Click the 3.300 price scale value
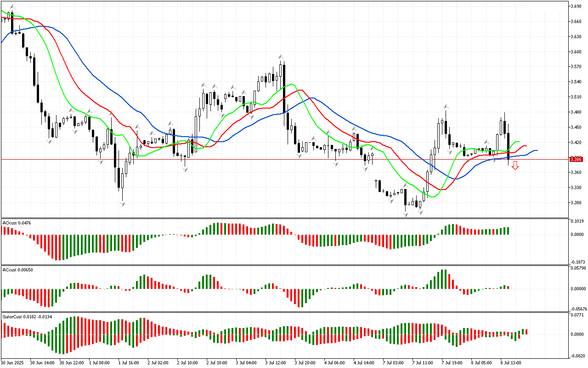 tap(577, 203)
